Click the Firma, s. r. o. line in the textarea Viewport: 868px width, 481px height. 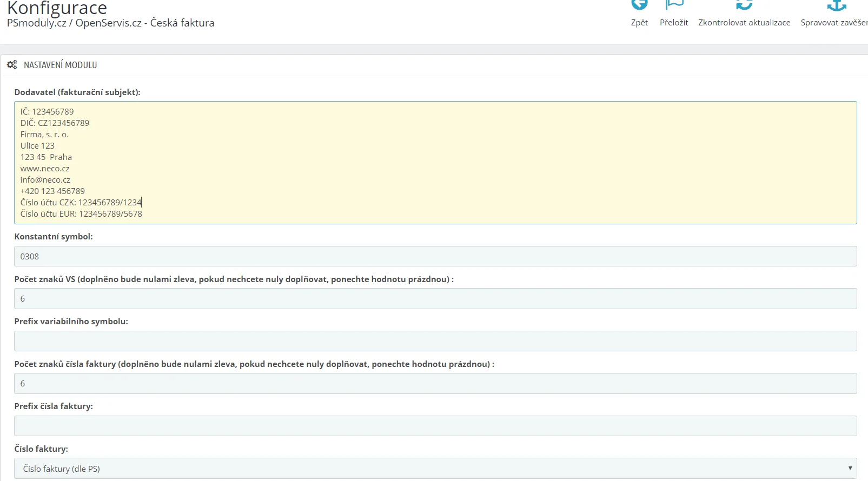[45, 135]
